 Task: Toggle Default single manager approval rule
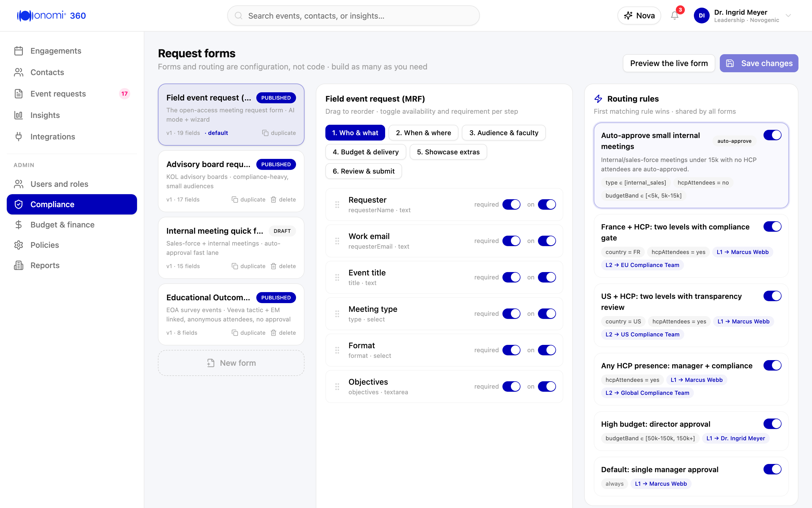773,469
